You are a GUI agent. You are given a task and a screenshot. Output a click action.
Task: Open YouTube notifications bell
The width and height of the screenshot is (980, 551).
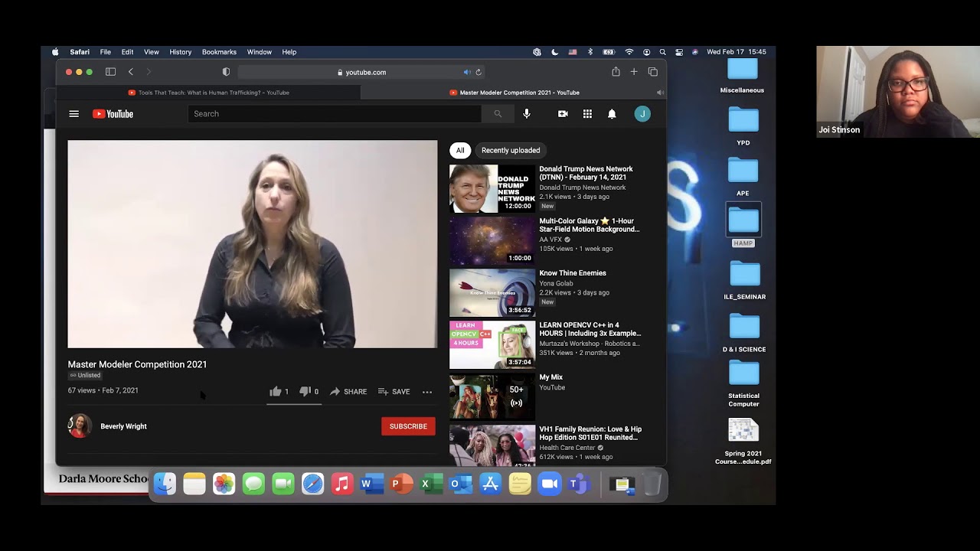coord(612,114)
